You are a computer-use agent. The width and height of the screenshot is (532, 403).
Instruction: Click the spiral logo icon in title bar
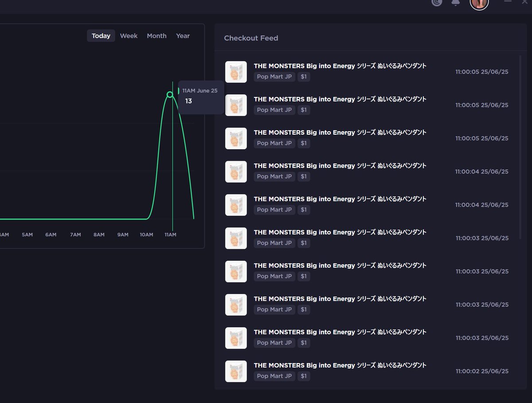(x=437, y=2)
